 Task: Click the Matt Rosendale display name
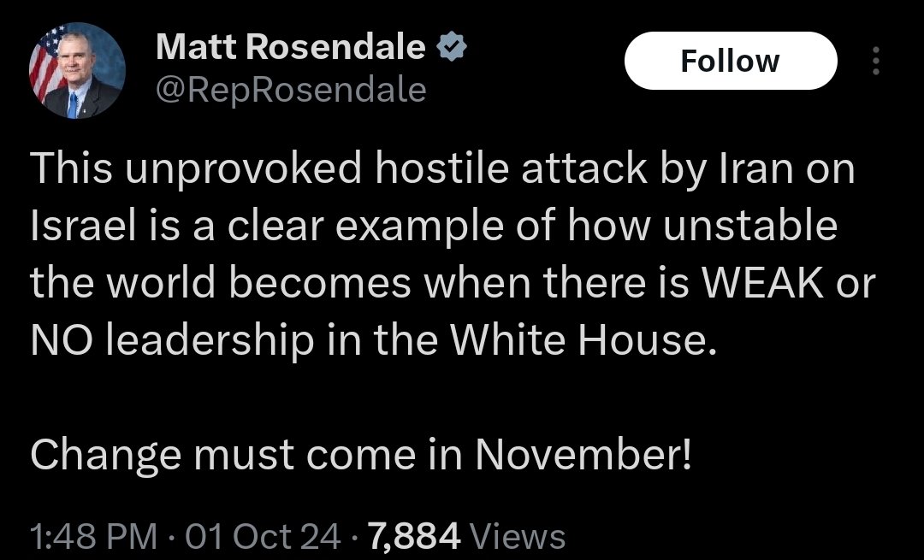[290, 49]
